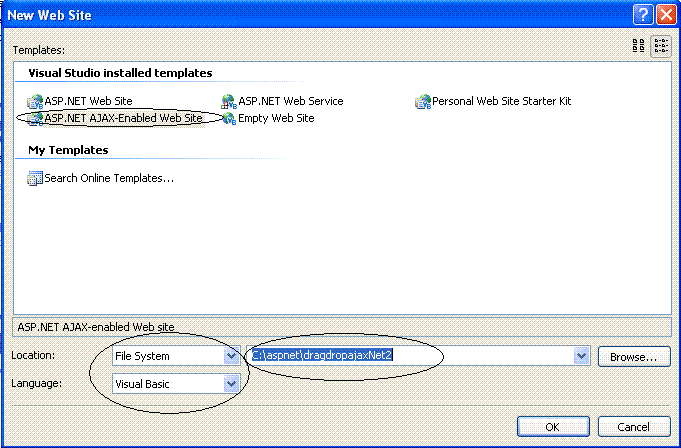681x448 pixels.
Task: Click the 'ASP.NET Web Service' template label
Action: click(291, 102)
